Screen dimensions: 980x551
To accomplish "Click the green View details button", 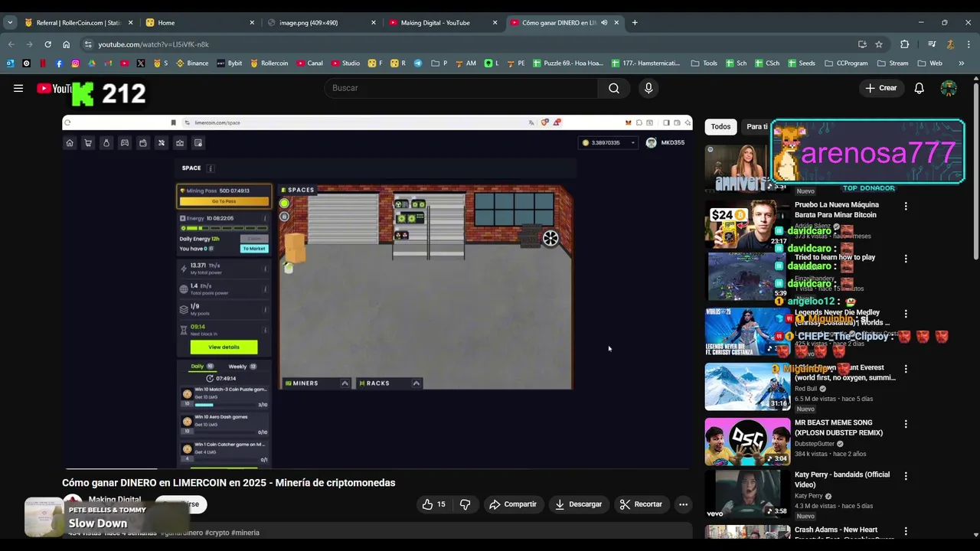I will click(224, 347).
